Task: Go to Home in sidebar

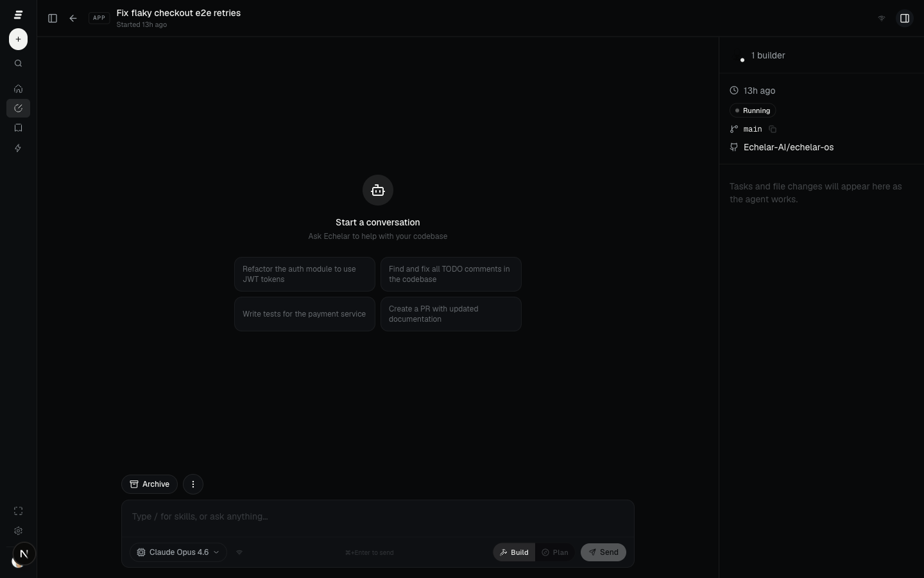Action: click(x=18, y=89)
